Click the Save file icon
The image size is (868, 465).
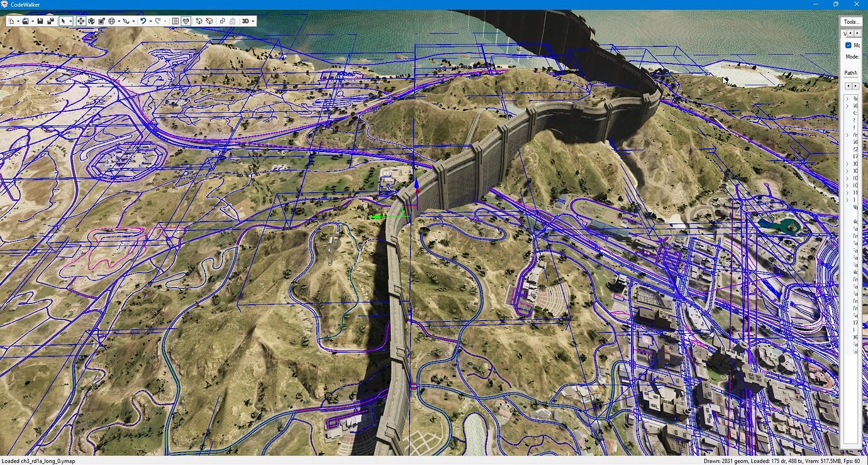(x=39, y=21)
